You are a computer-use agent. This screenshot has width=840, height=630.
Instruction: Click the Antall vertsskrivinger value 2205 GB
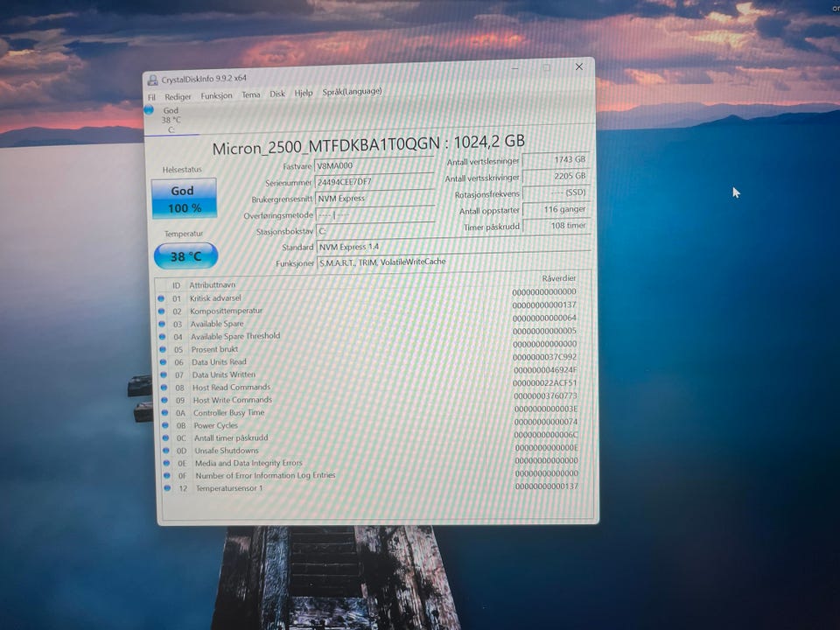556,176
